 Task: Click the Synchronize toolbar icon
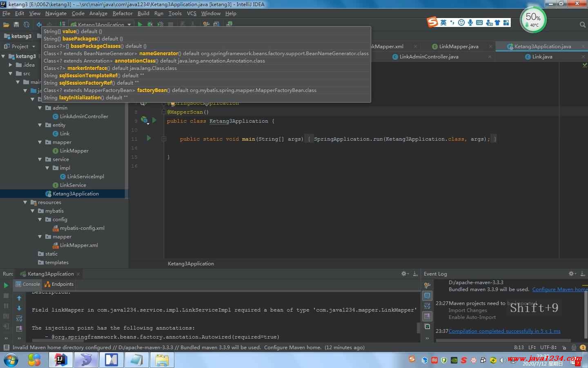click(x=27, y=25)
